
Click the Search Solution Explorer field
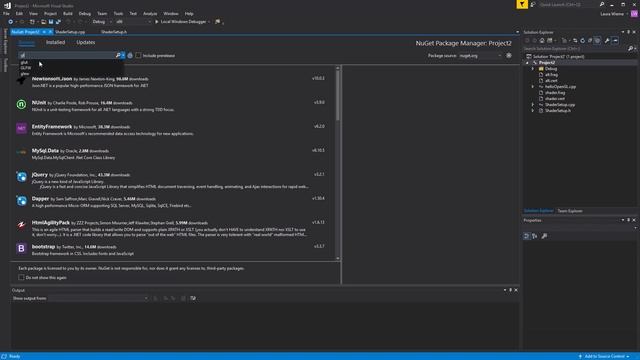pyautogui.click(x=575, y=49)
